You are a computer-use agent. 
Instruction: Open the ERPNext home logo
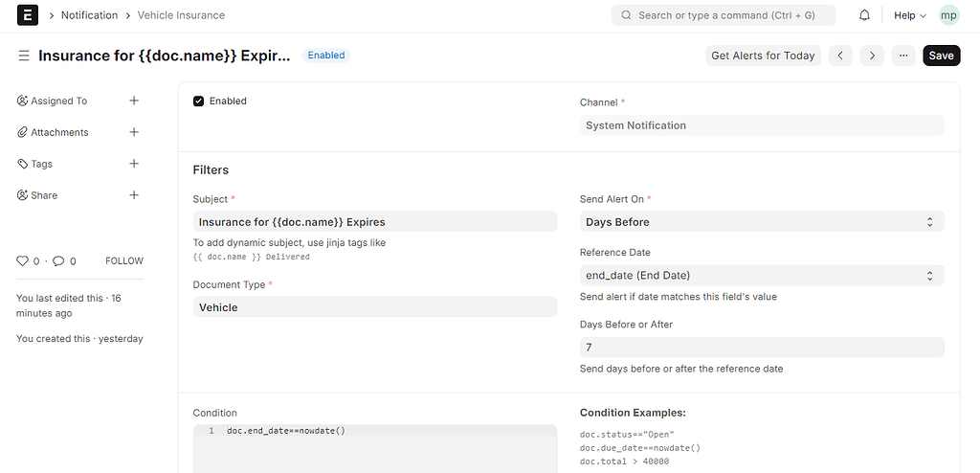[28, 15]
